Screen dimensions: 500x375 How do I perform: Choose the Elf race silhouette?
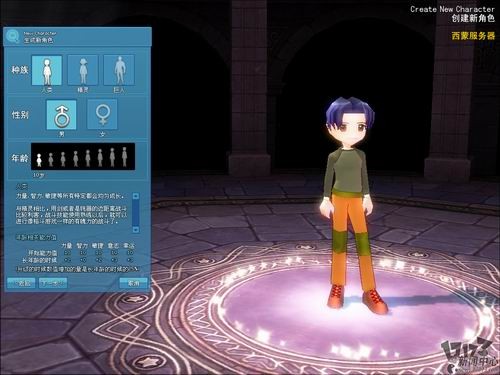[x=83, y=70]
